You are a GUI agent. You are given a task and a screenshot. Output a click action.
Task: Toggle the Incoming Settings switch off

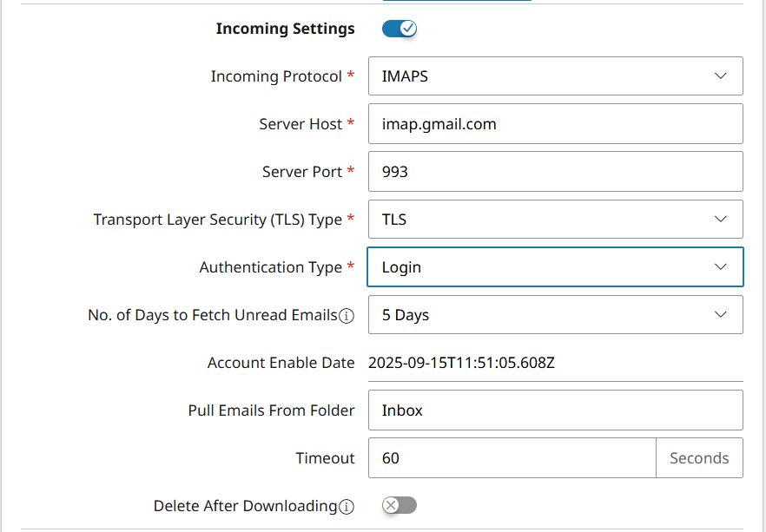400,29
